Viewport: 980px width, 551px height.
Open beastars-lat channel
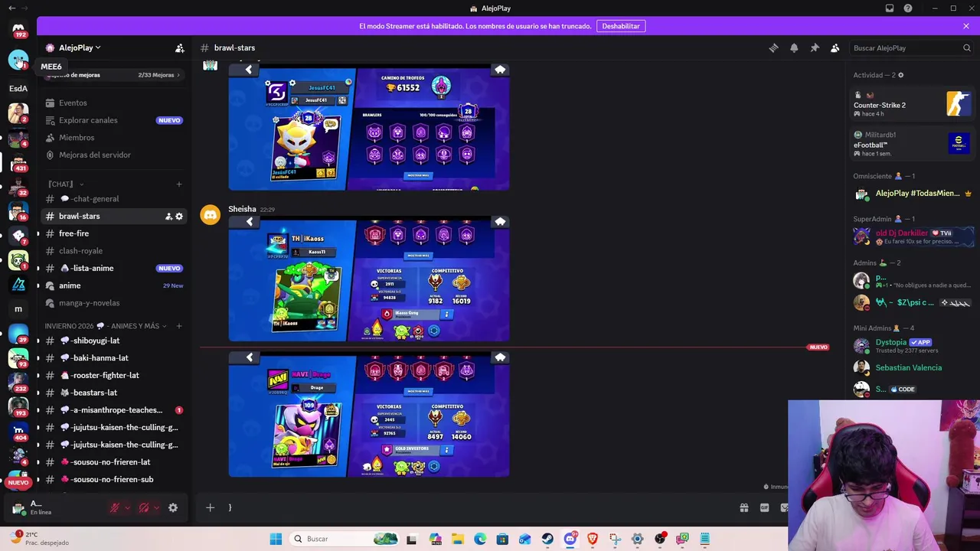tap(113, 393)
